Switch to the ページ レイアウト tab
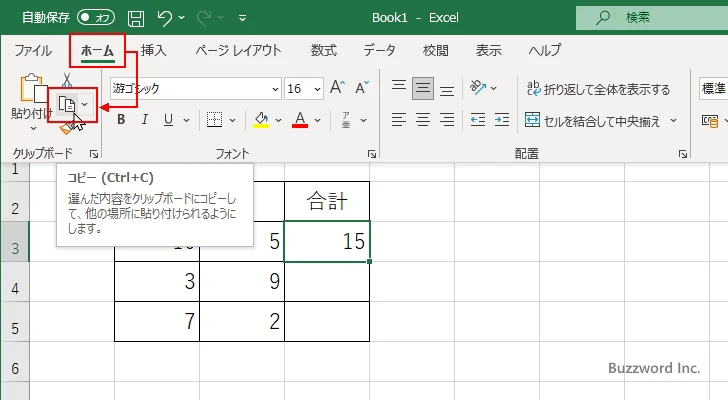728x400 pixels. pos(238,50)
